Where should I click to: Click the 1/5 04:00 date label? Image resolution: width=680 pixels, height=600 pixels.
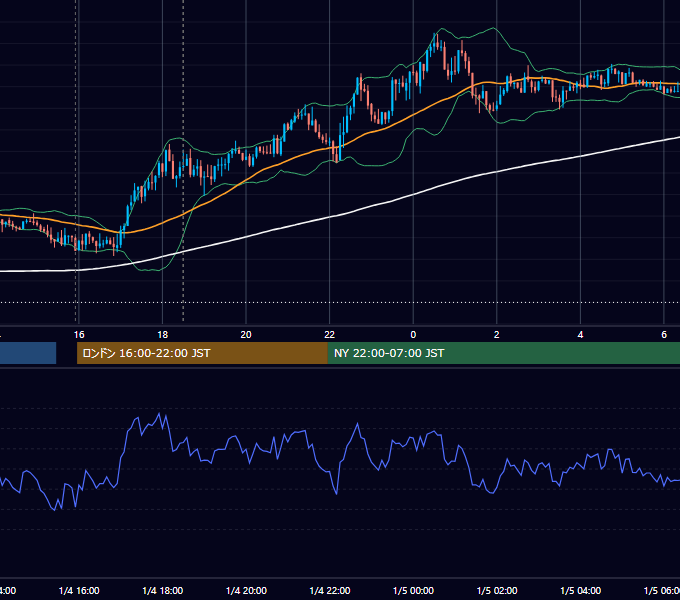click(x=581, y=590)
